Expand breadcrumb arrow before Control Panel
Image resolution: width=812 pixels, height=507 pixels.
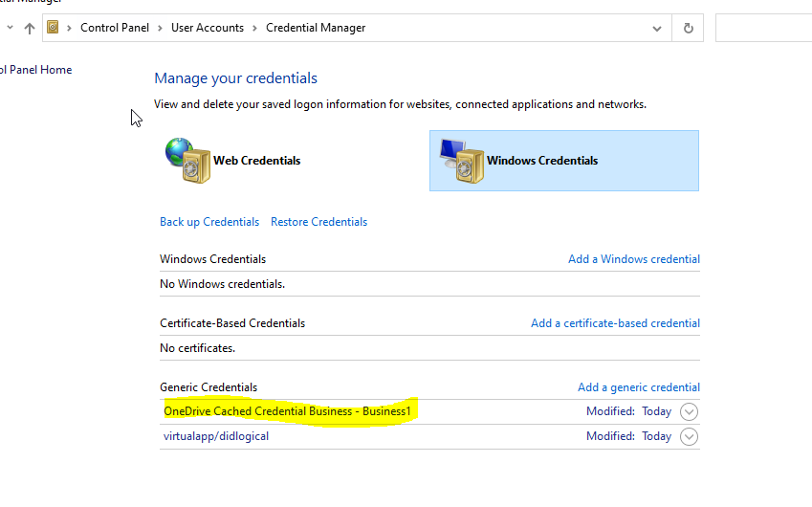(x=69, y=28)
